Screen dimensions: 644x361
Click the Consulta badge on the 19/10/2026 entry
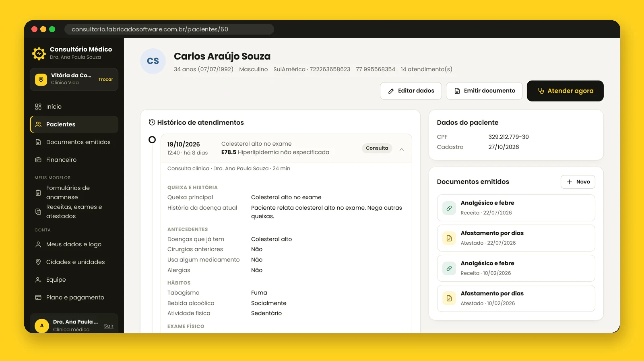pyautogui.click(x=377, y=148)
